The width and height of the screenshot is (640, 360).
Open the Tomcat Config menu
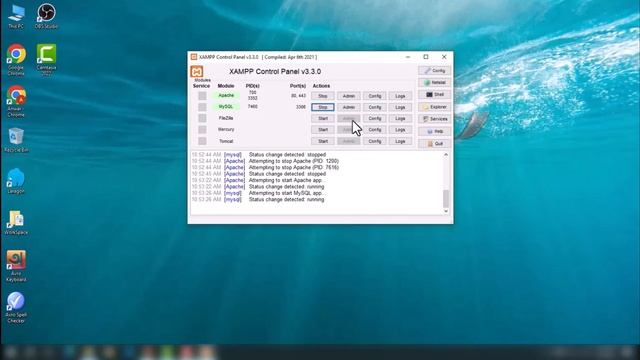click(x=374, y=141)
